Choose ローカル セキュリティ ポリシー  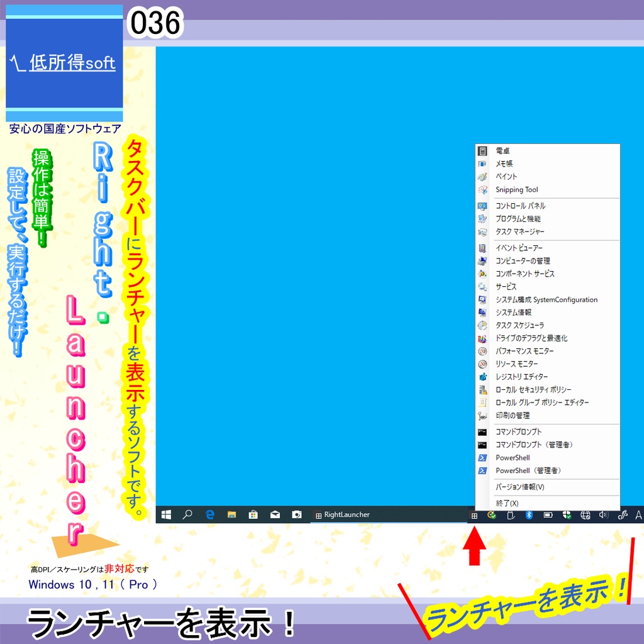tap(547, 390)
